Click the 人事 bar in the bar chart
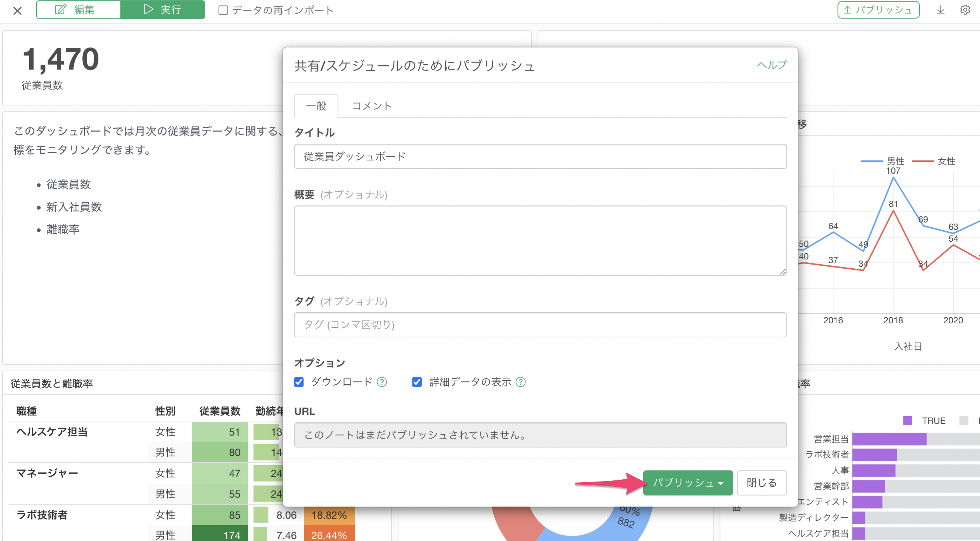The height and width of the screenshot is (541, 980). [874, 470]
